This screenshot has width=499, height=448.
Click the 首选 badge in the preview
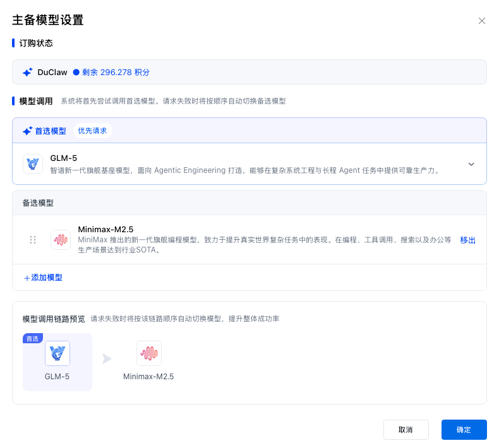pyautogui.click(x=32, y=338)
